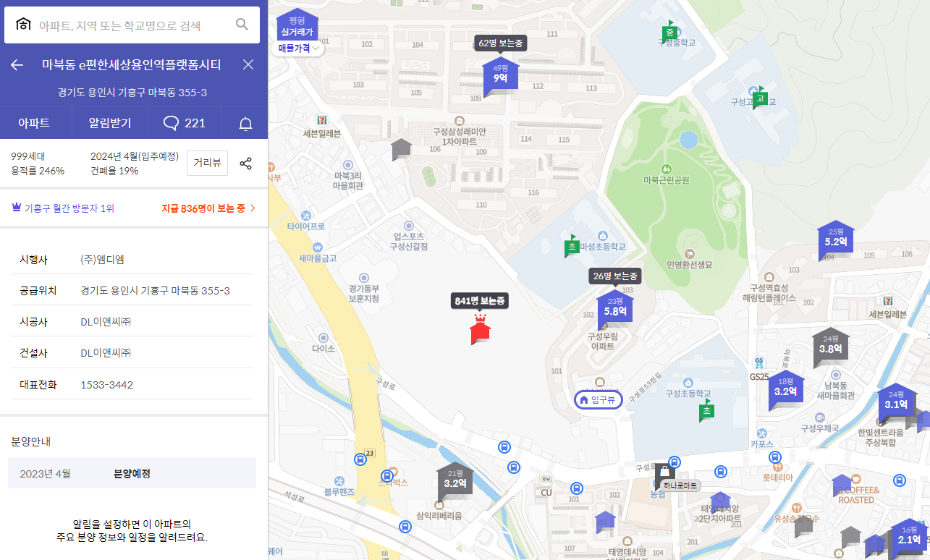Image resolution: width=930 pixels, height=560 pixels.
Task: Open the 매물가격 dropdown on map
Action: (x=298, y=48)
